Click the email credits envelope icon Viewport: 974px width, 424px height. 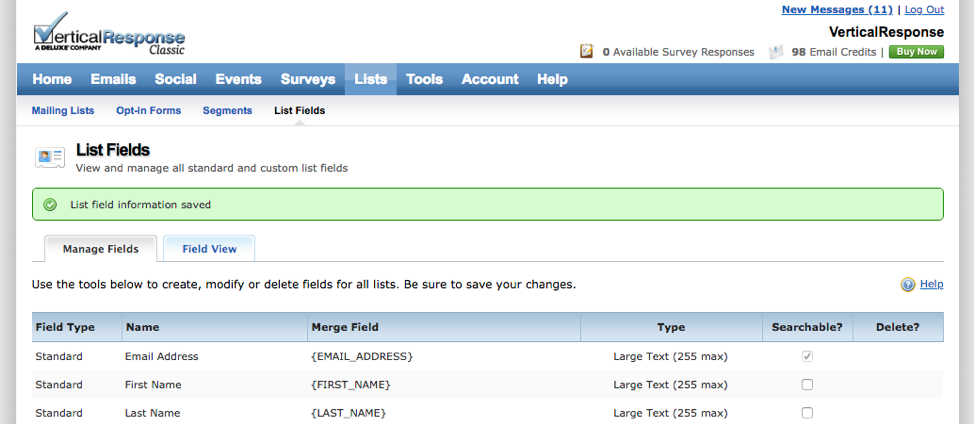[x=776, y=52]
